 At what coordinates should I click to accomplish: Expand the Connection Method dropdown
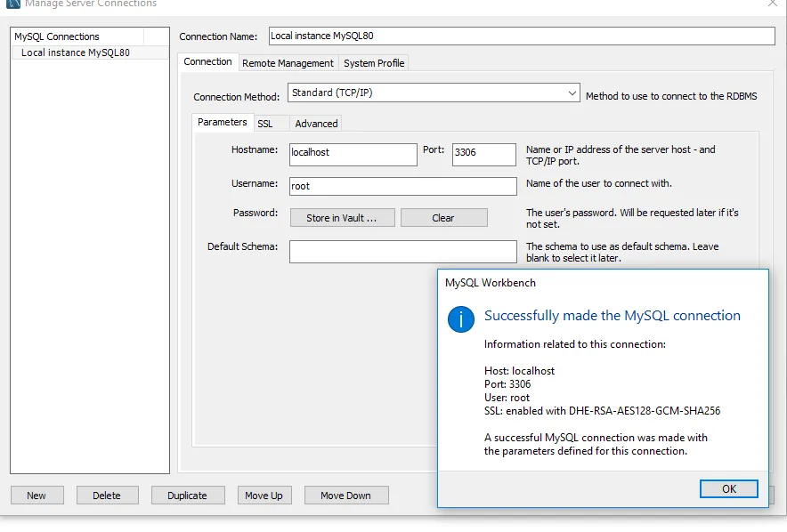572,93
